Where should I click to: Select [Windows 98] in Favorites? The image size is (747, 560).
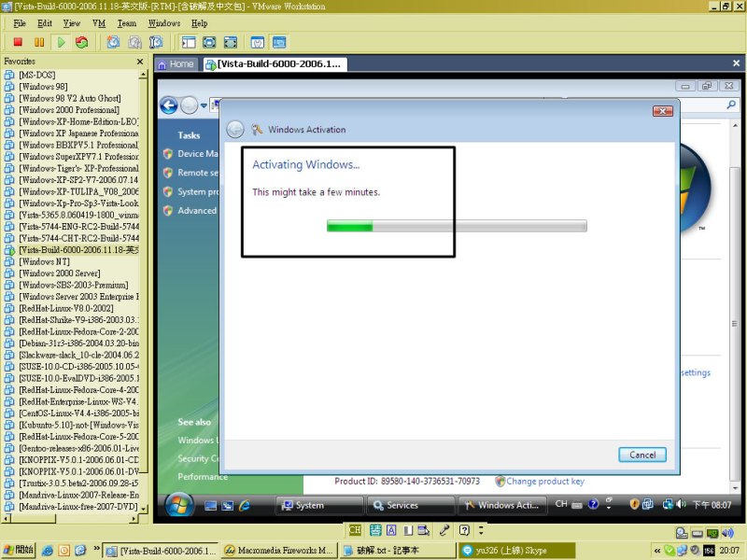tap(43, 87)
